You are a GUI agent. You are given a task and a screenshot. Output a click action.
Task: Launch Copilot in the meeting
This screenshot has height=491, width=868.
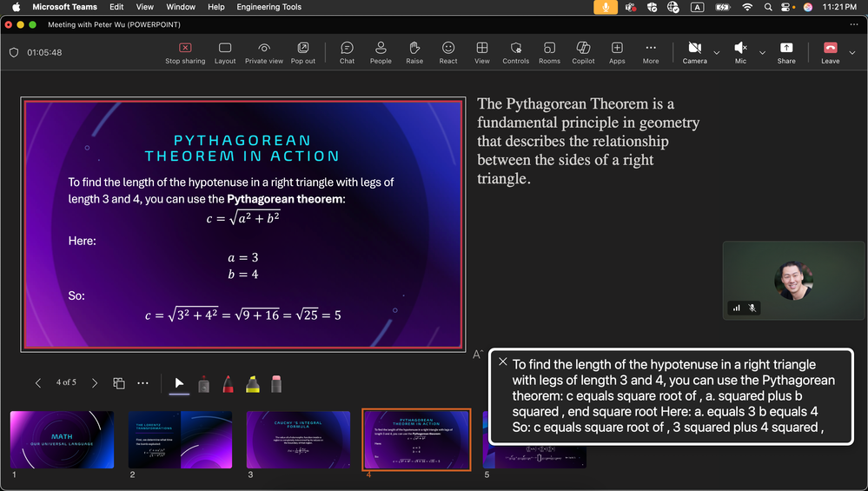(x=584, y=53)
